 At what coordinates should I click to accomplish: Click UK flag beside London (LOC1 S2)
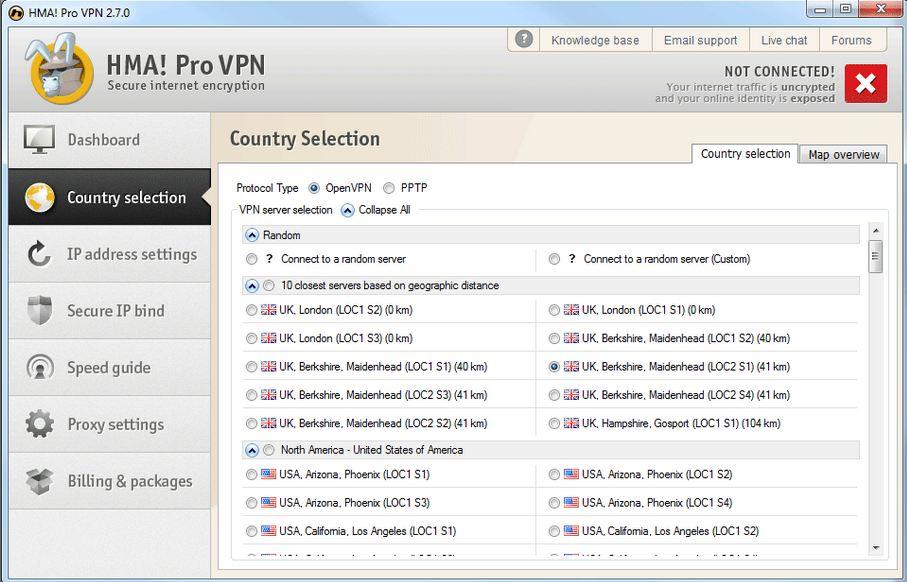[268, 310]
